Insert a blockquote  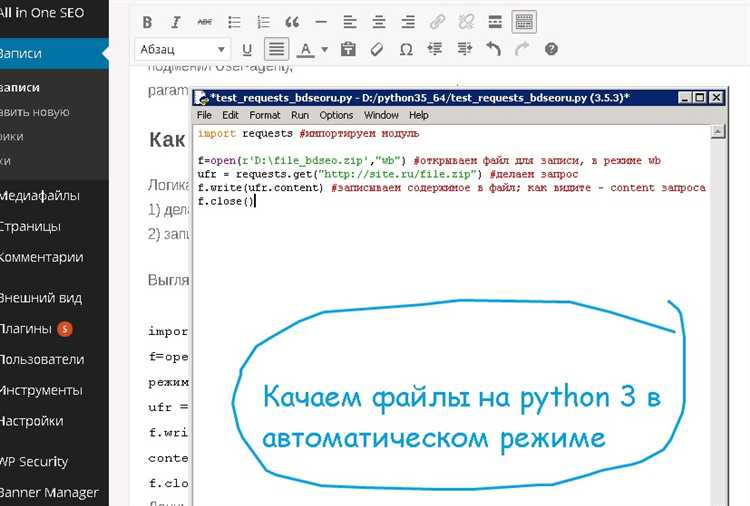292,21
